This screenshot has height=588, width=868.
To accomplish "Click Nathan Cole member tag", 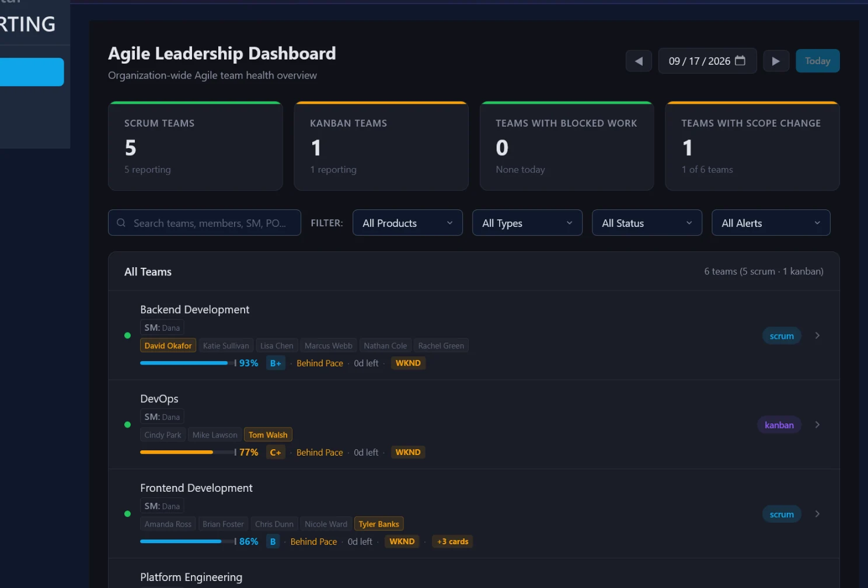I will (385, 345).
